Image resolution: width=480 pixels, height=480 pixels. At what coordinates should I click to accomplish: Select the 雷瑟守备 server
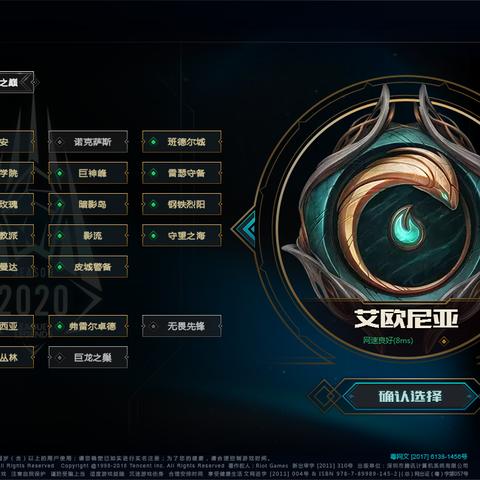[x=182, y=173]
